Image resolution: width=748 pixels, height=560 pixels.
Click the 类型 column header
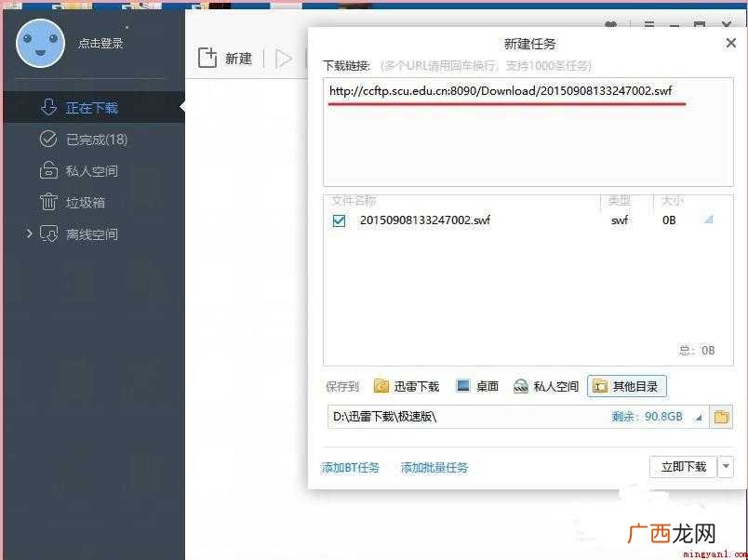(620, 201)
